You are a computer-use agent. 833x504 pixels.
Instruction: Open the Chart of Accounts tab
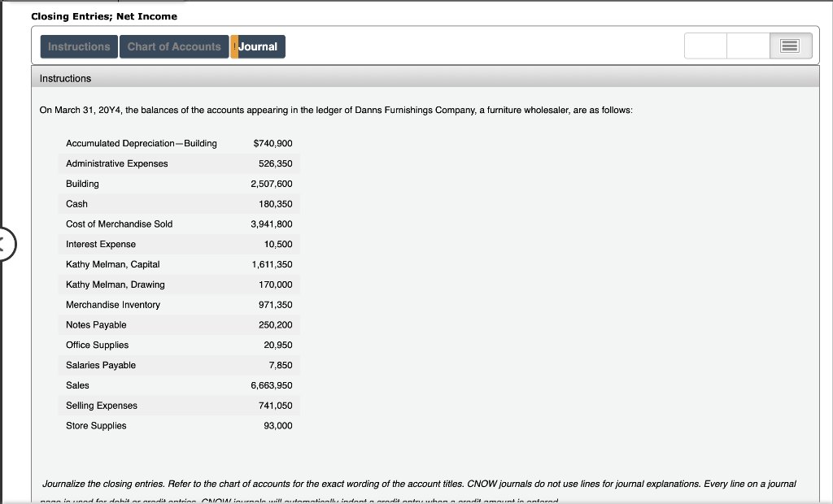point(174,46)
